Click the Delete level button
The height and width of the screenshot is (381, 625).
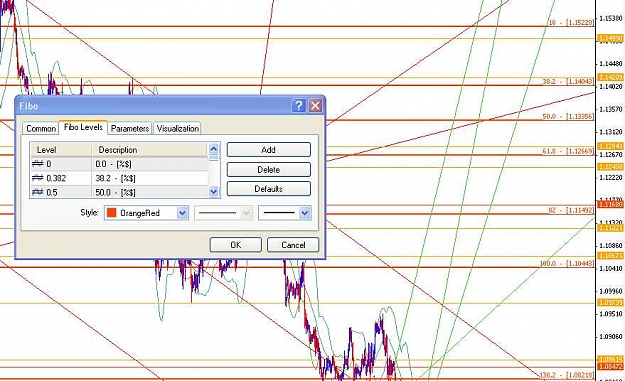coord(269,169)
